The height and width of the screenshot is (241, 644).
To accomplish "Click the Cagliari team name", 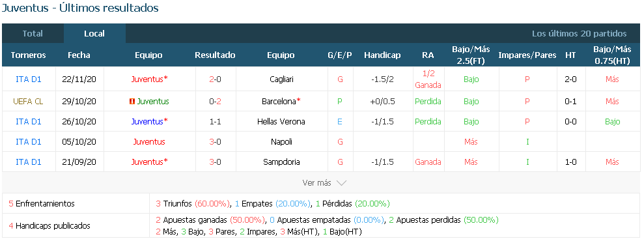I will pos(282,79).
